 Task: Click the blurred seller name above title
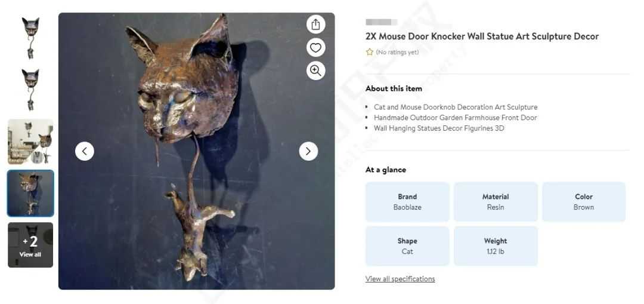[382, 22]
